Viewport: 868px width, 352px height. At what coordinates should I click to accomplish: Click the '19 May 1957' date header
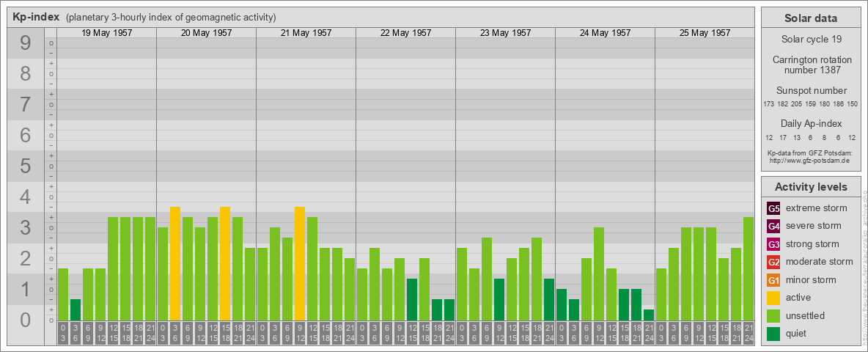click(x=107, y=33)
